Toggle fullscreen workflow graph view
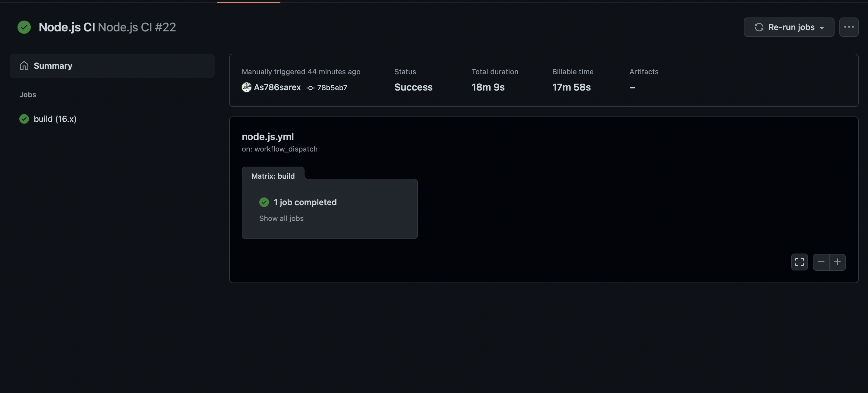The image size is (868, 393). (799, 262)
